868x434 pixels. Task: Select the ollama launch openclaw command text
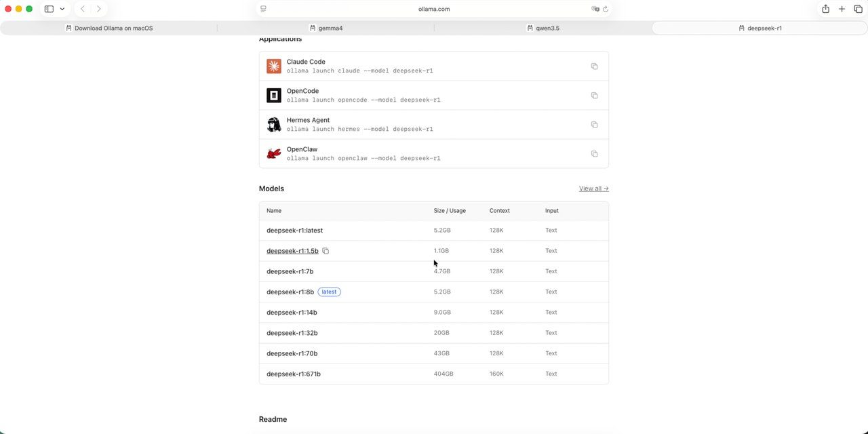pos(363,158)
